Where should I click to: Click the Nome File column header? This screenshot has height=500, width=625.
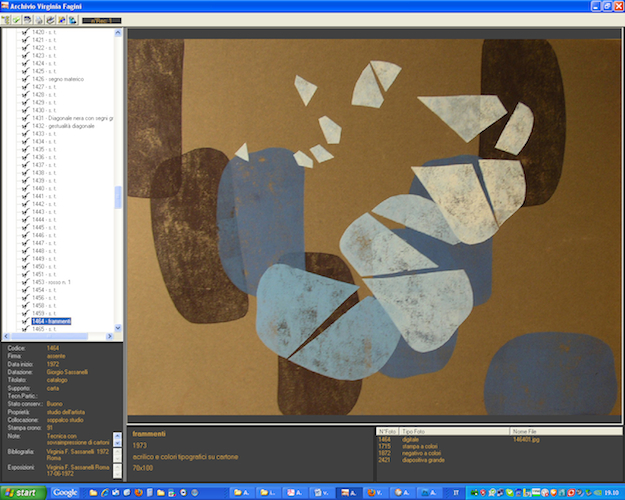[566, 431]
